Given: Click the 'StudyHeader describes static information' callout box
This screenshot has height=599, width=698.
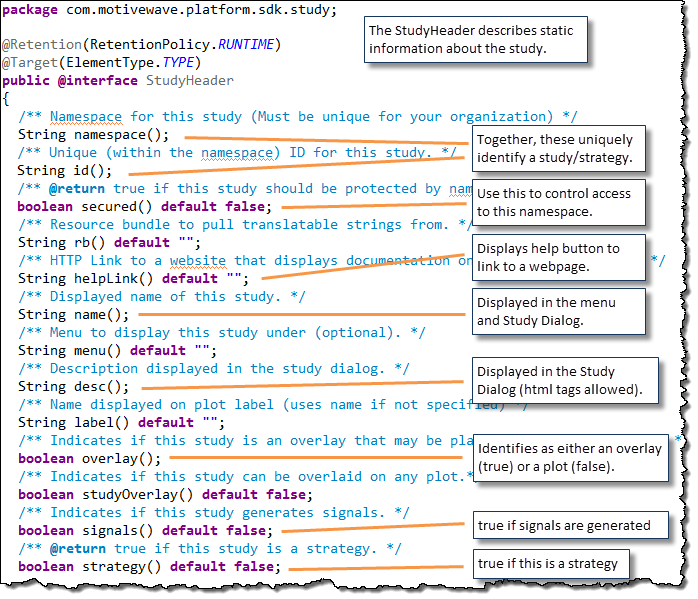Looking at the screenshot, I should tap(474, 40).
